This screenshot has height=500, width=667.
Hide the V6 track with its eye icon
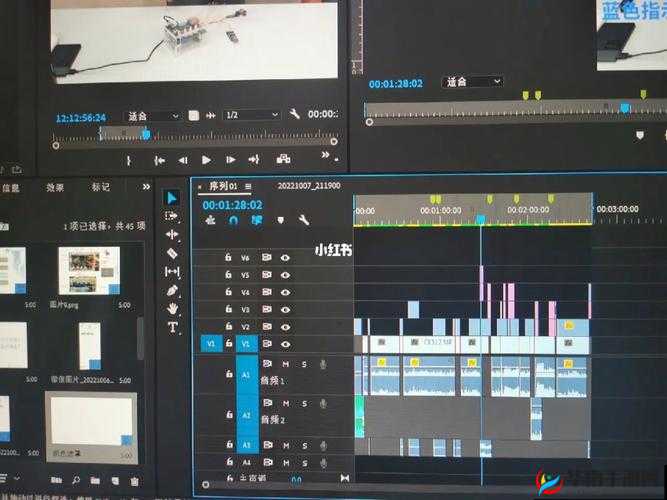286,258
